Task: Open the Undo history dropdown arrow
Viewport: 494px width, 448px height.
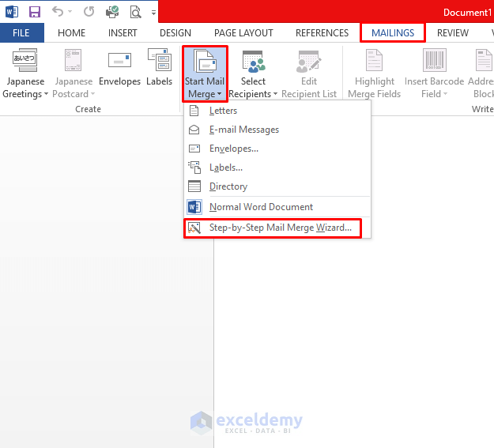Action: click(70, 12)
